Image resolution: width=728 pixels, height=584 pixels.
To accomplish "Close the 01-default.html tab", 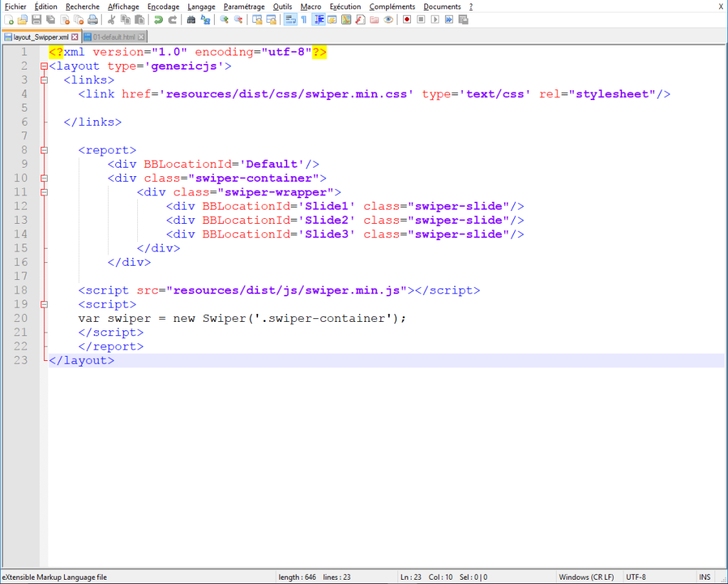I will coord(141,37).
